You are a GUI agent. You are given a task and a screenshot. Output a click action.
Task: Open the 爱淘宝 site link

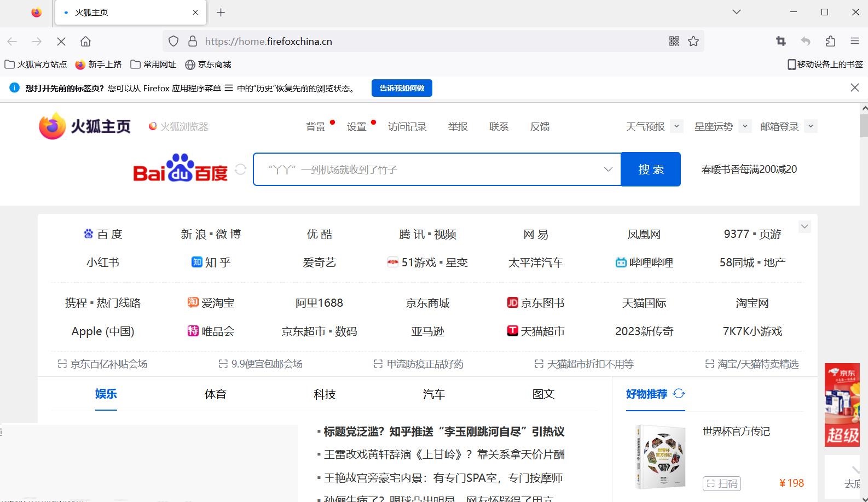click(211, 303)
